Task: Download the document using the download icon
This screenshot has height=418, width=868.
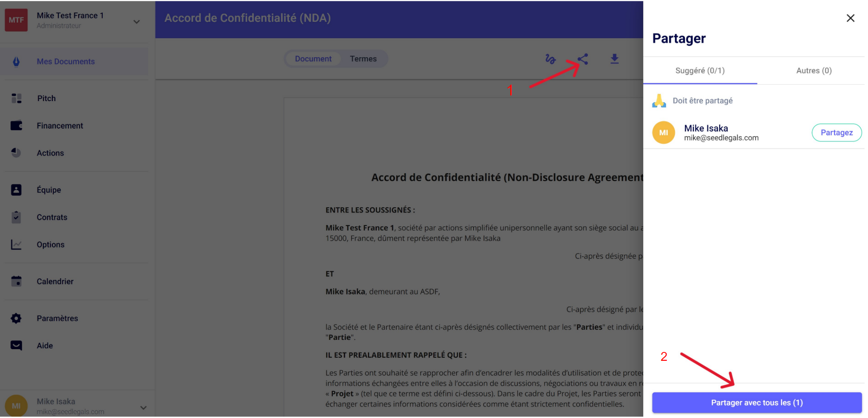Action: point(614,59)
